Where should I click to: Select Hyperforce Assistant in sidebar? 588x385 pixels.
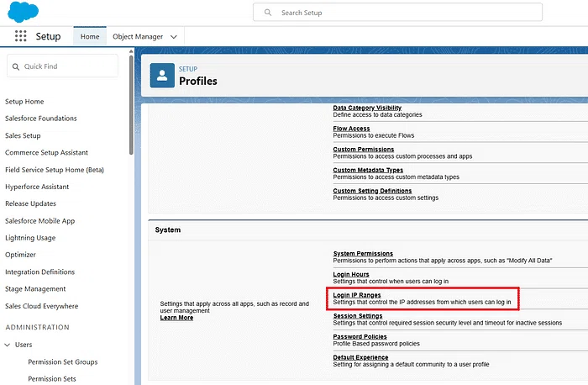(x=37, y=187)
